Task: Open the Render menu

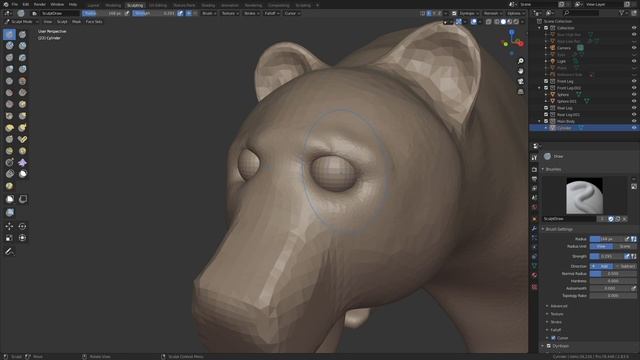Action: click(x=40, y=4)
